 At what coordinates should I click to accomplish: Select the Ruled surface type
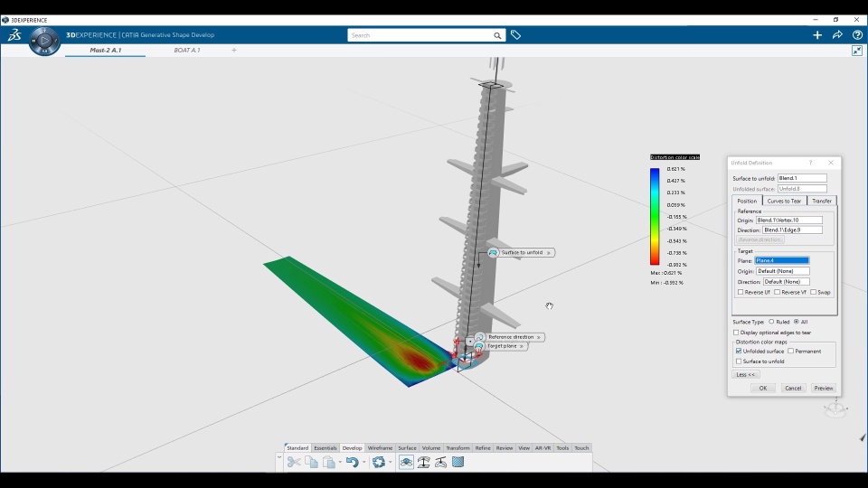pos(771,322)
